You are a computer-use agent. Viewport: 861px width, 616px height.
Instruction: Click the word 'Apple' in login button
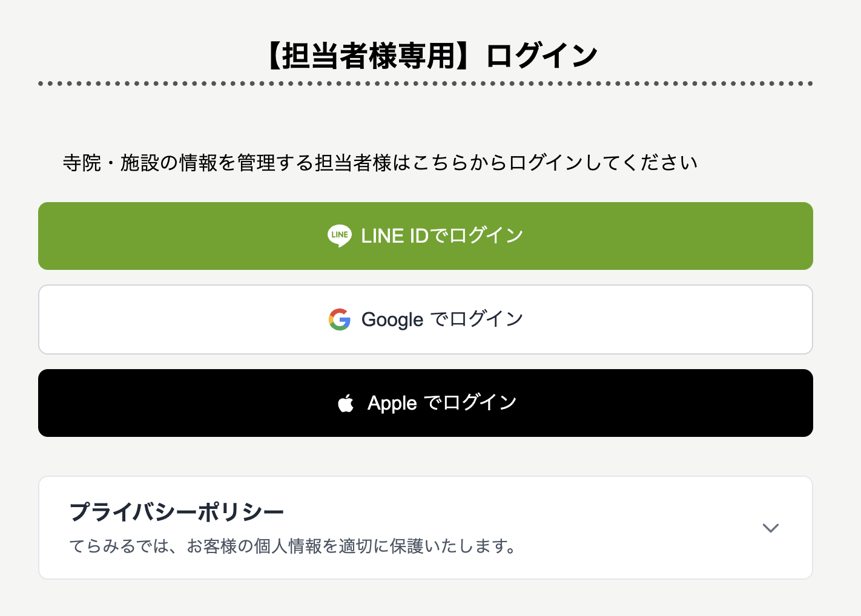coord(392,404)
